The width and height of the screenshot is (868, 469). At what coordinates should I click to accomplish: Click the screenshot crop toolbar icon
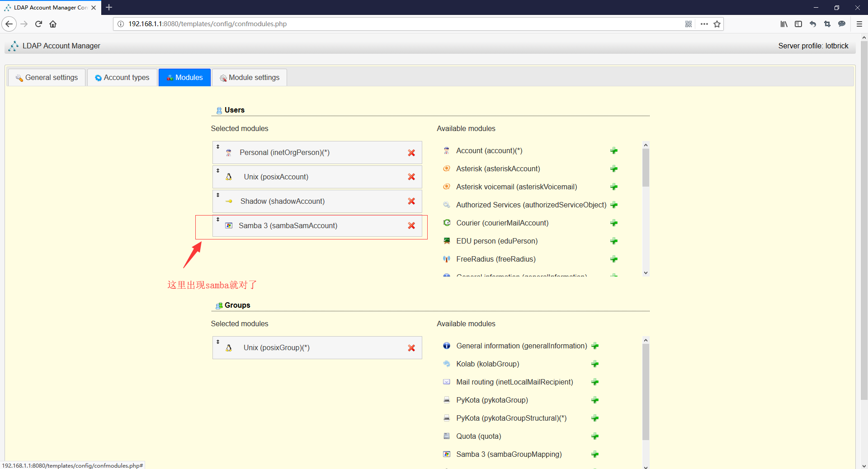827,24
